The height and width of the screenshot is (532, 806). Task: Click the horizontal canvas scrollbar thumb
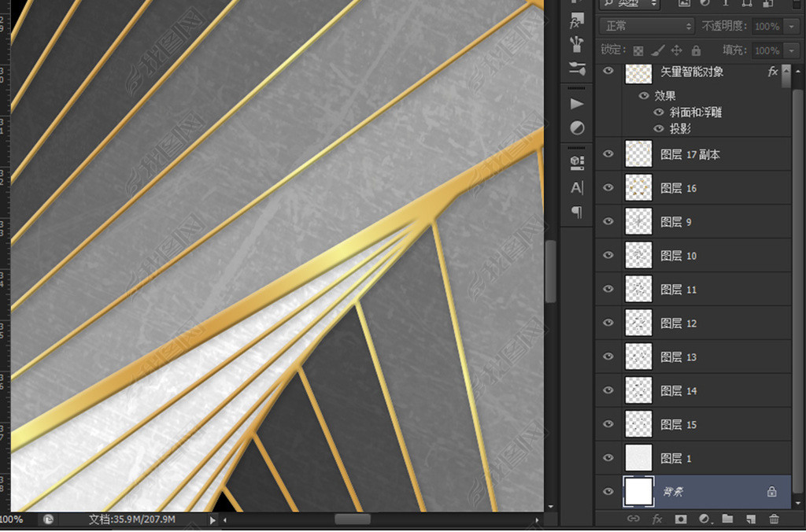point(352,519)
